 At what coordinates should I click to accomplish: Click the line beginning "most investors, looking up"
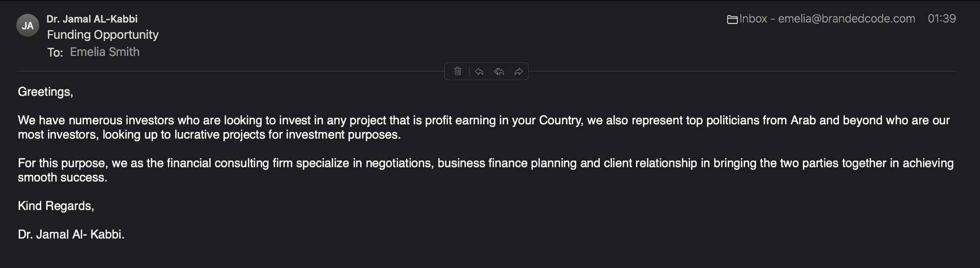[x=209, y=135]
